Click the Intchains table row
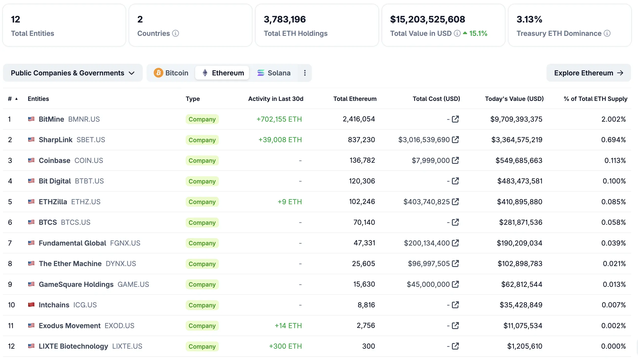The width and height of the screenshot is (638, 364). click(320, 305)
